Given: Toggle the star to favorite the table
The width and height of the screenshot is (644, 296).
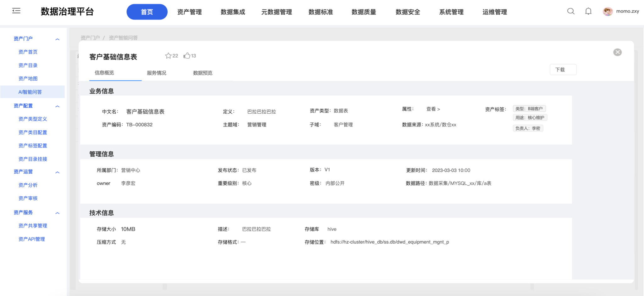Looking at the screenshot, I should point(169,56).
